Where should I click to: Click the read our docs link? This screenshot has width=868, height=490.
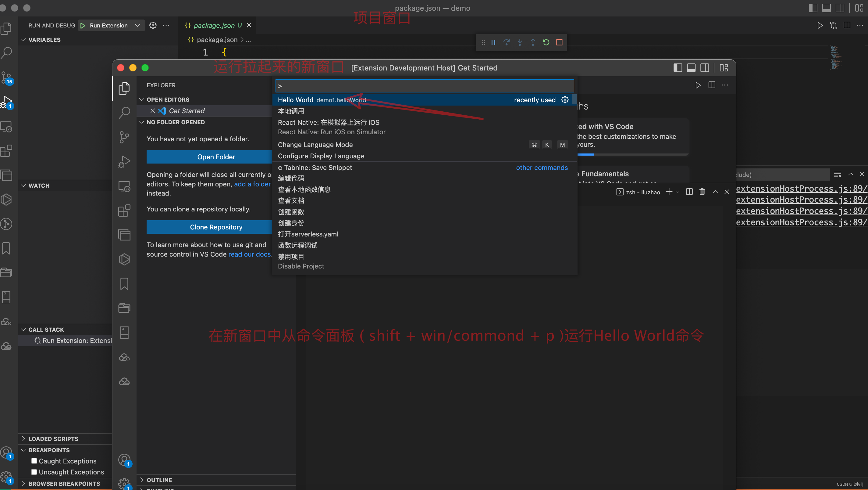(249, 254)
